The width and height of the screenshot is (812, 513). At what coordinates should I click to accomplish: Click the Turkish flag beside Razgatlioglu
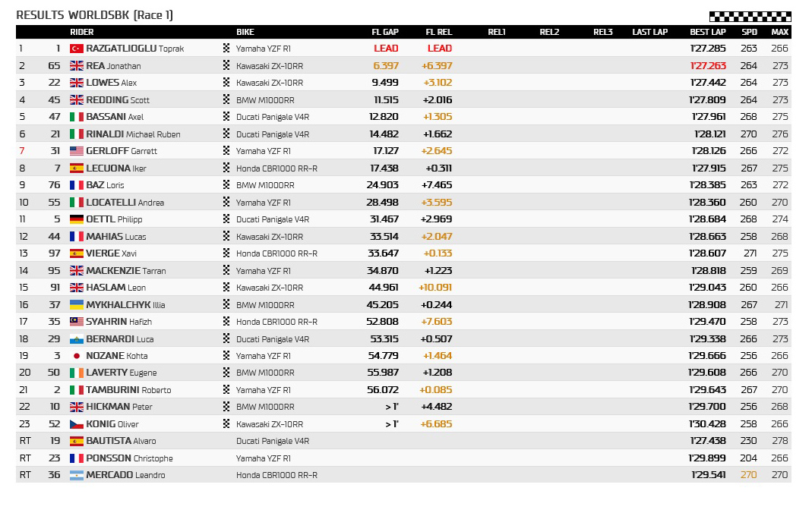[76, 49]
